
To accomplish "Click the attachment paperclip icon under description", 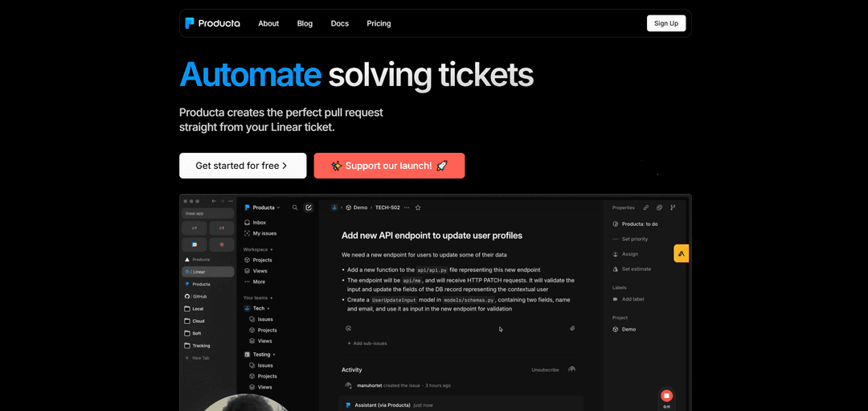I will pos(572,328).
